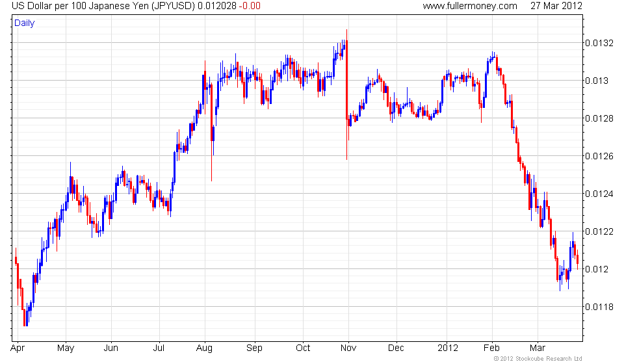Click the Apr label on time axis
Image resolution: width=637 pixels, height=364 pixels.
(18, 348)
